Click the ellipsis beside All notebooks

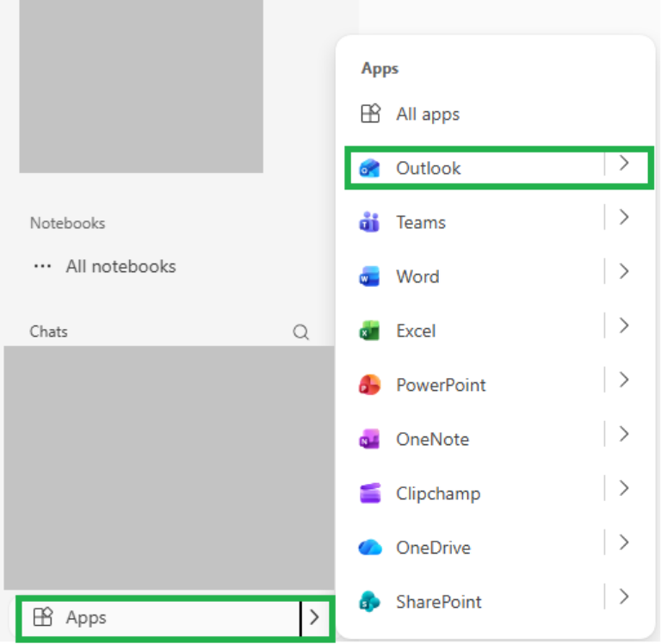click(x=42, y=266)
